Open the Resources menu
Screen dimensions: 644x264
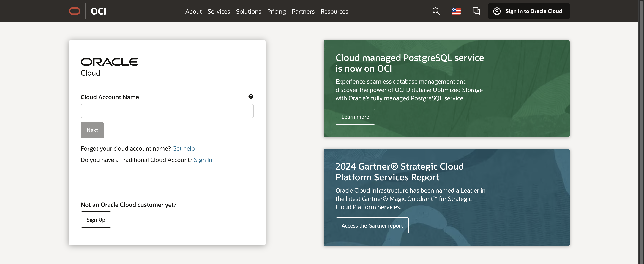pos(334,12)
